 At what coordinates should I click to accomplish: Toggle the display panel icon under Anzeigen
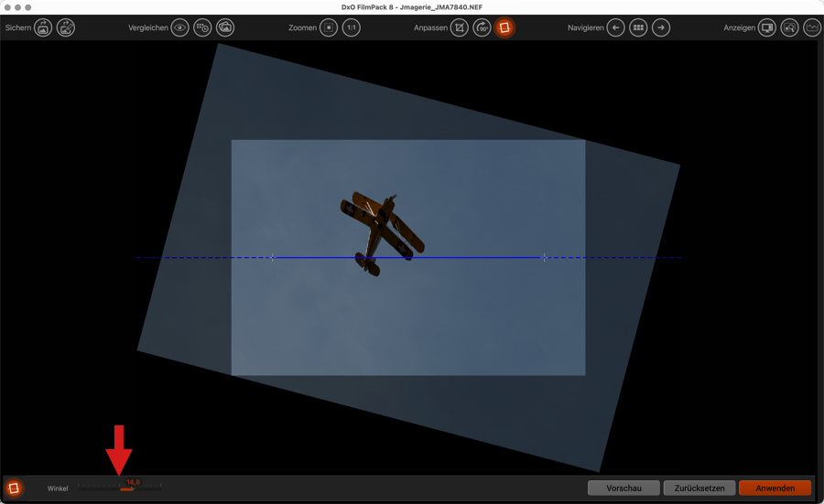point(767,28)
